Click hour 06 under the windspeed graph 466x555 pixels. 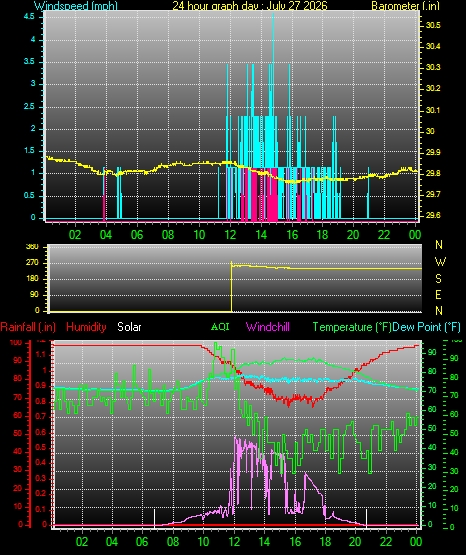tap(137, 235)
